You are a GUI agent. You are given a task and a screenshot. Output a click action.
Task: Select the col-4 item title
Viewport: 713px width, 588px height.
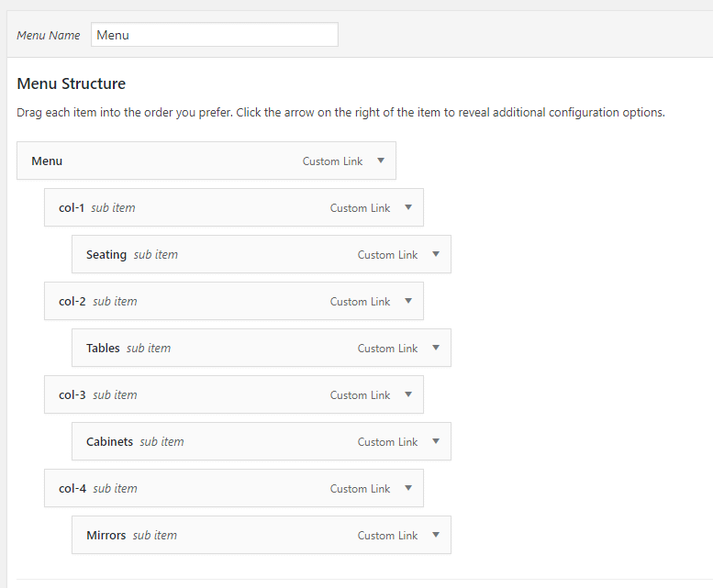[72, 489]
